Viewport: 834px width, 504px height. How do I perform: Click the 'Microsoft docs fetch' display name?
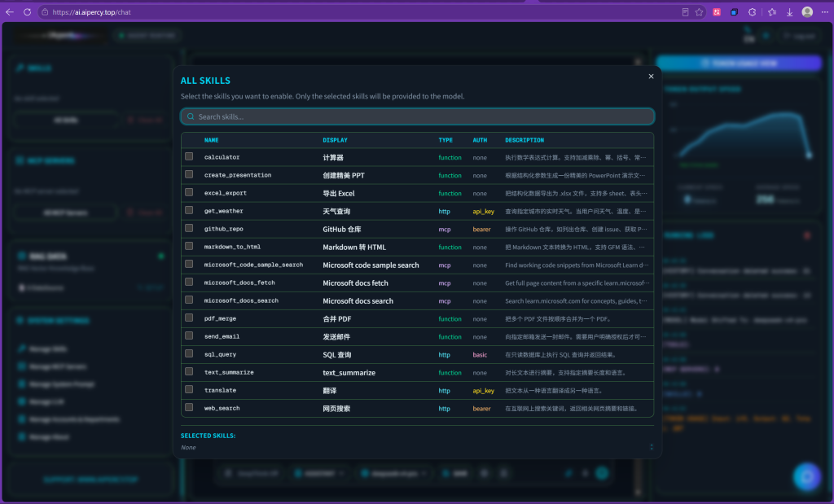pos(355,283)
